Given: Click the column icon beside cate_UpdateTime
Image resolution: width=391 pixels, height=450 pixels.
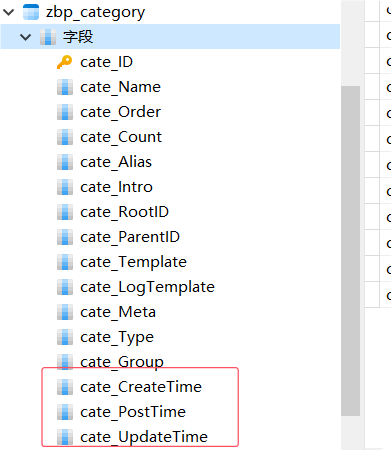Looking at the screenshot, I should tap(65, 437).
